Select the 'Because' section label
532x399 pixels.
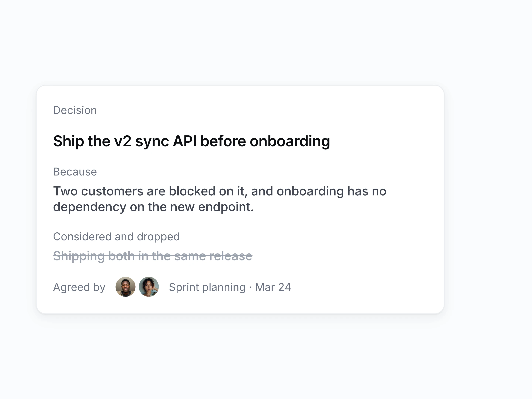click(x=75, y=172)
